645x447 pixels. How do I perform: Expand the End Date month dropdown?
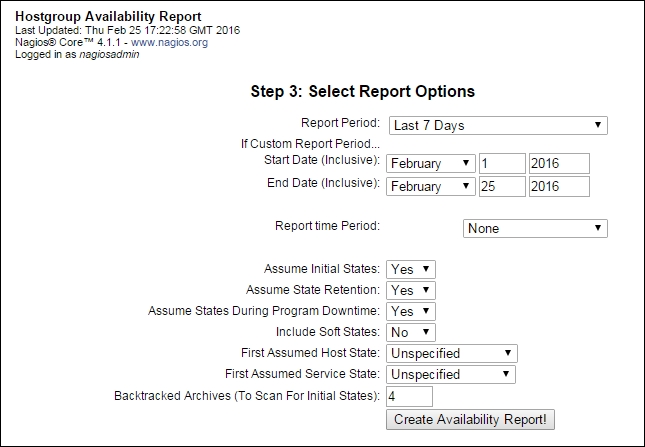tap(431, 187)
